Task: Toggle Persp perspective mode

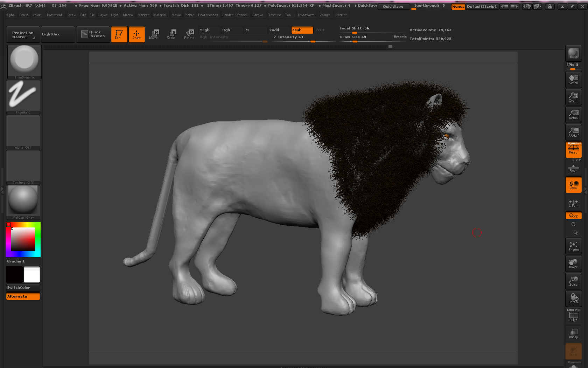Action: tap(573, 150)
